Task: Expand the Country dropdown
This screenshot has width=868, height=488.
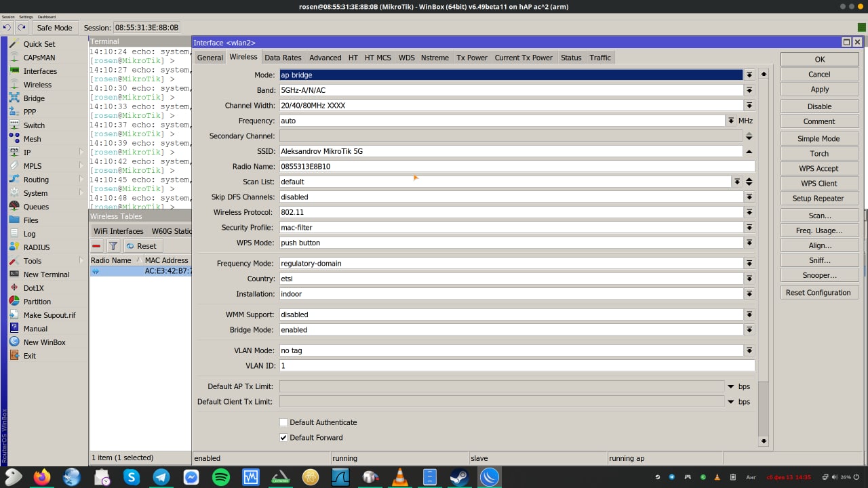Action: (x=749, y=279)
